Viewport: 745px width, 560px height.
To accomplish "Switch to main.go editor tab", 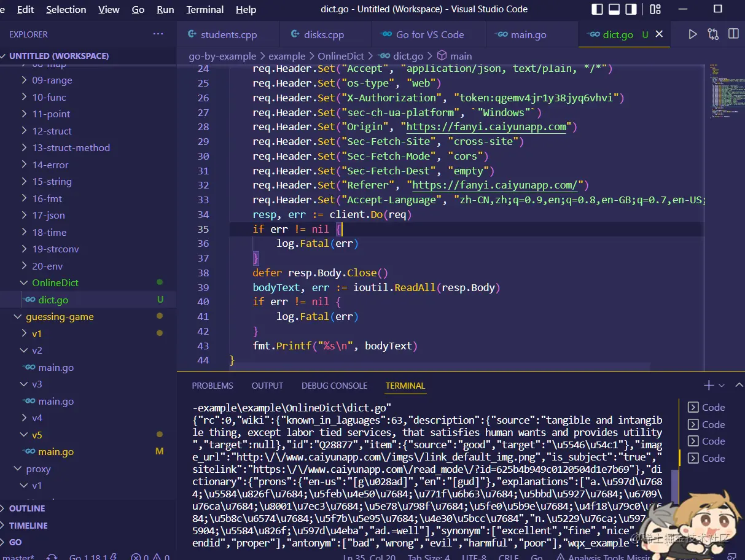I will click(x=532, y=34).
